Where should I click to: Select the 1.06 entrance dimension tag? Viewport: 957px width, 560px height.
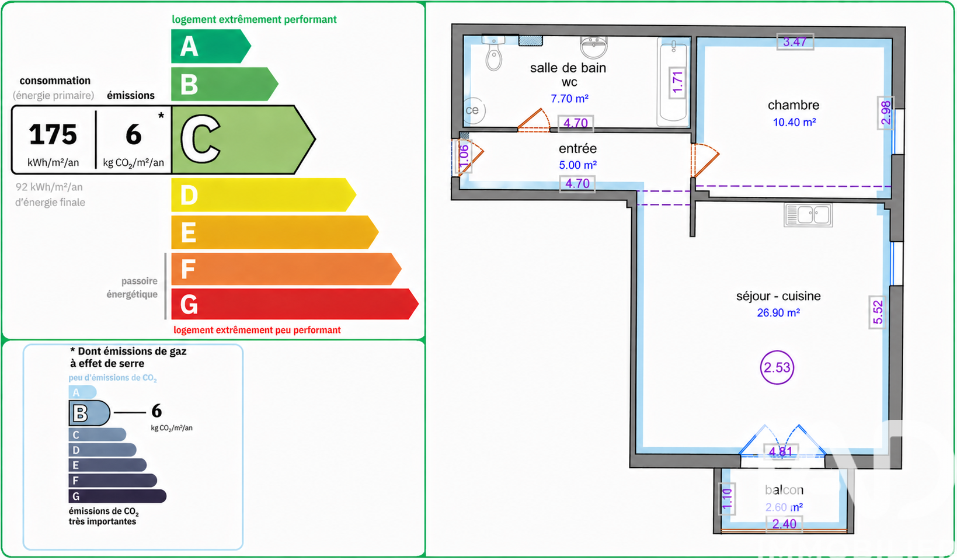464,156
